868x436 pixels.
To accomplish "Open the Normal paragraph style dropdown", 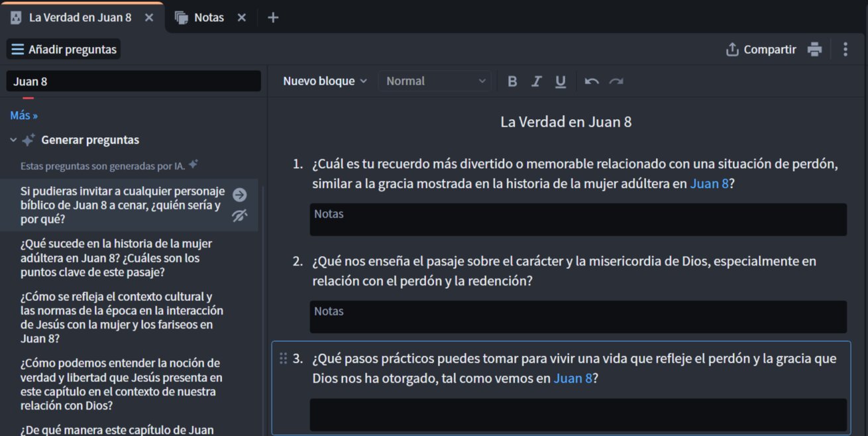I will click(435, 82).
